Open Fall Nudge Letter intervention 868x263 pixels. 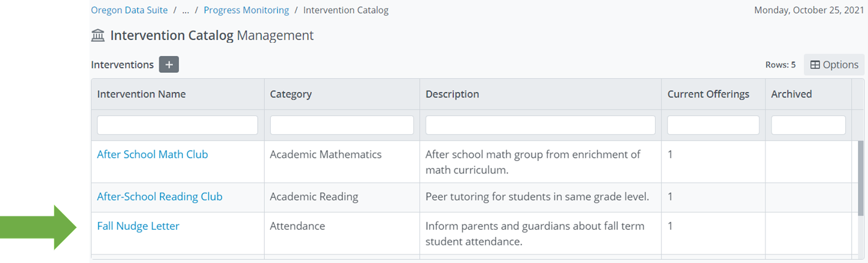138,226
